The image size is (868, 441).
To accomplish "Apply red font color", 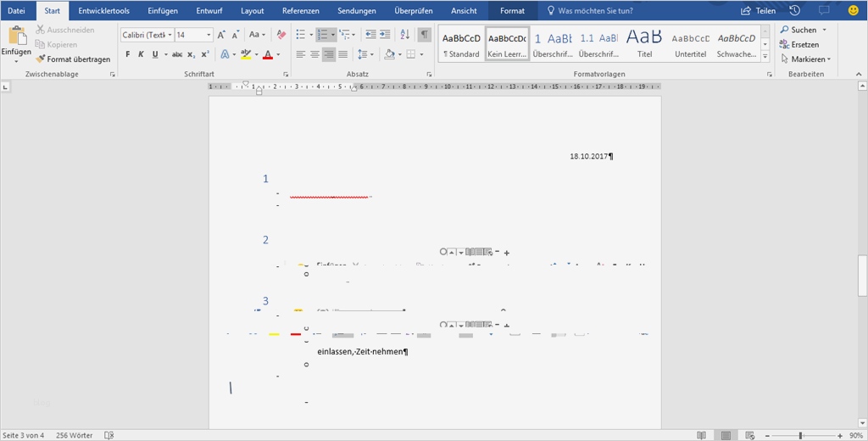I will (x=268, y=54).
